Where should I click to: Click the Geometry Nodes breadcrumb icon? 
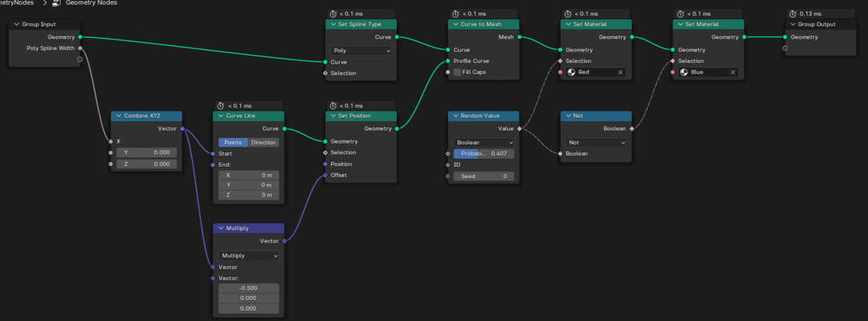pos(56,3)
